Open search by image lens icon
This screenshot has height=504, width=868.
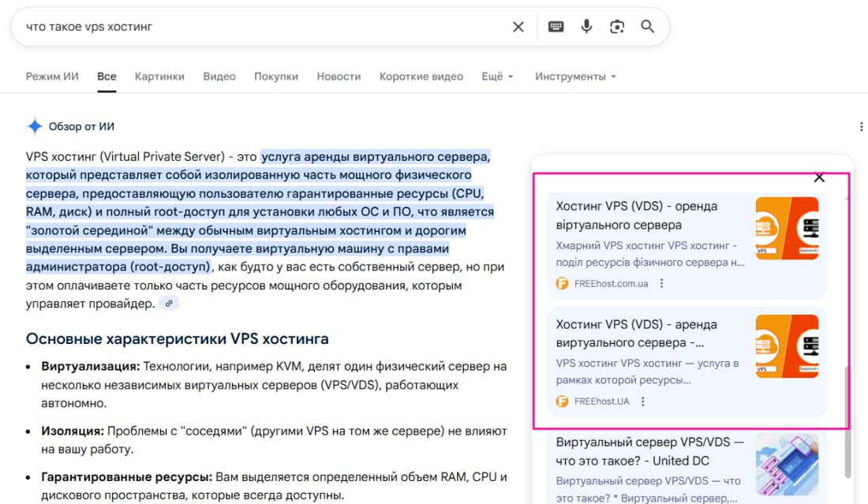[x=617, y=27]
